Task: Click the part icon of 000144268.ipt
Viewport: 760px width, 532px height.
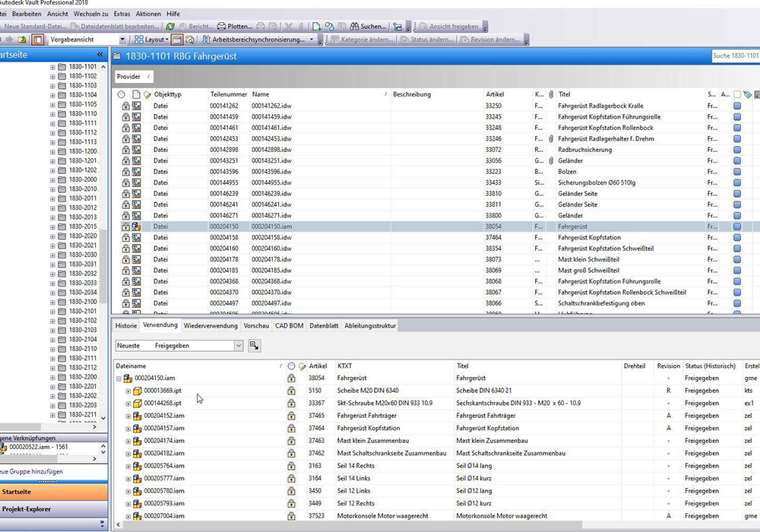Action: pos(138,403)
